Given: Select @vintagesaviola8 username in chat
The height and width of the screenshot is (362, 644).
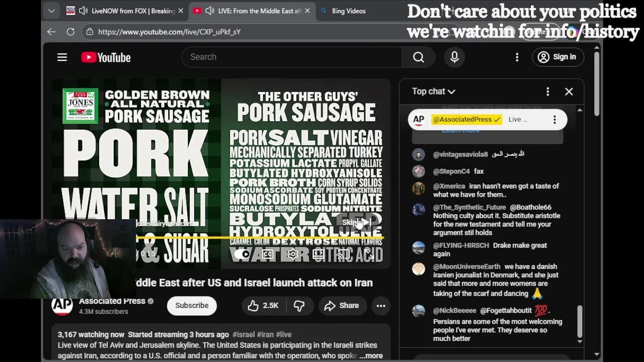Looking at the screenshot, I should (x=460, y=154).
